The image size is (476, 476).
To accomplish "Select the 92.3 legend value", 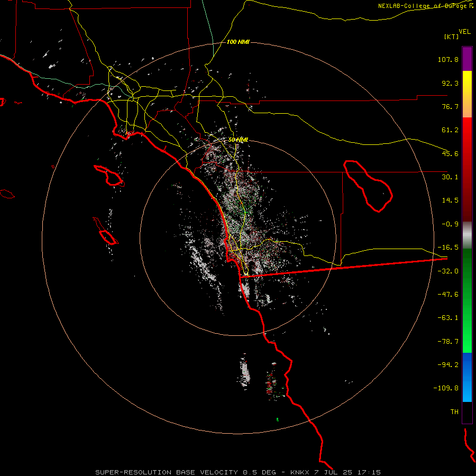I will click(x=450, y=83).
